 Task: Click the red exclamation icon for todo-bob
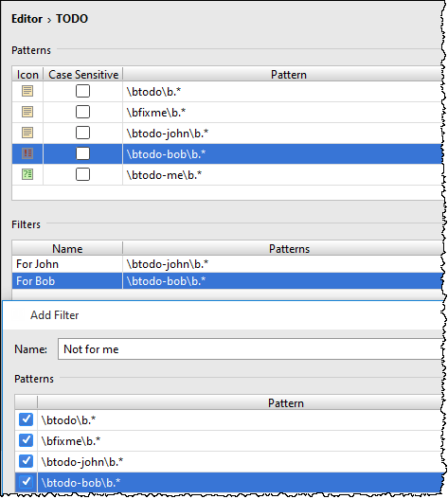pos(27,153)
